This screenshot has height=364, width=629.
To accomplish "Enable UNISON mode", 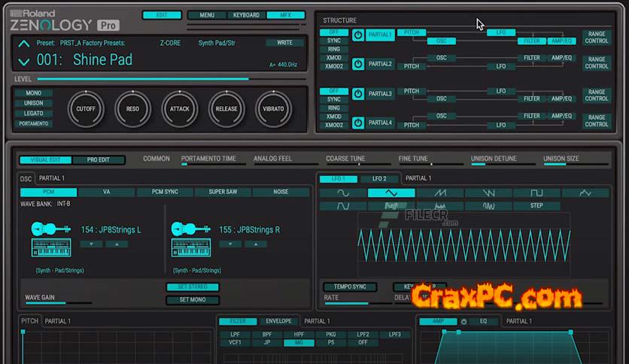I will pos(34,103).
